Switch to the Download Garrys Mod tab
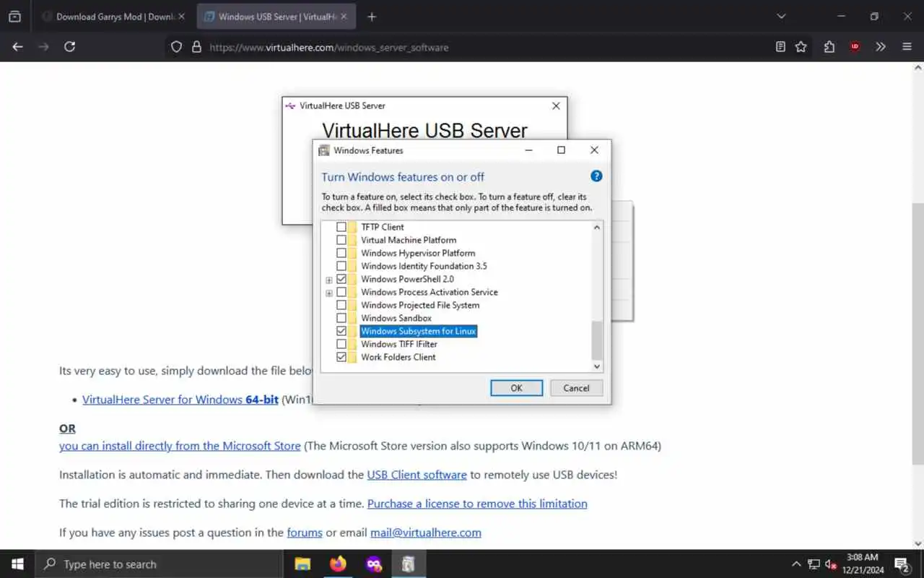The width and height of the screenshot is (924, 578). pyautogui.click(x=113, y=17)
